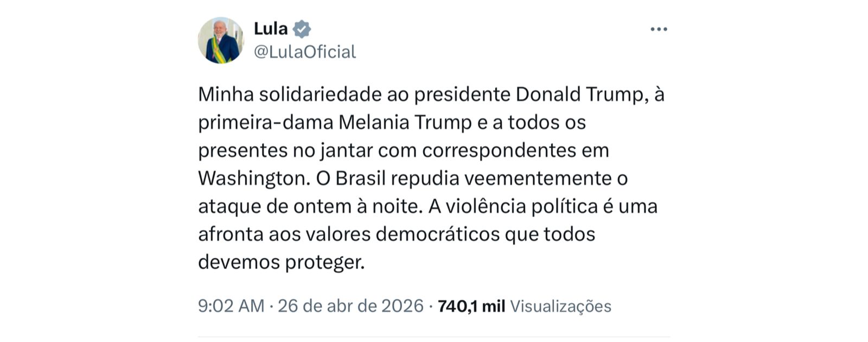Open the @LulaOficial handle link
The image size is (868, 342).
tap(305, 52)
